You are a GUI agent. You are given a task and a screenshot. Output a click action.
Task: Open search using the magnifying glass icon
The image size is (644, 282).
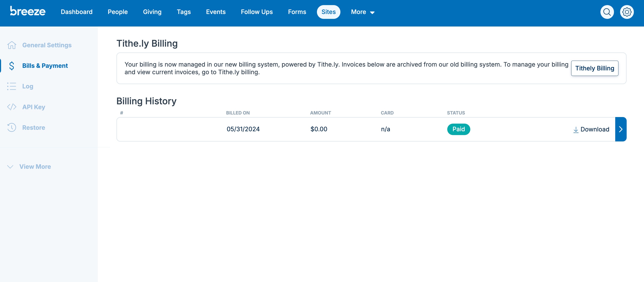(607, 12)
